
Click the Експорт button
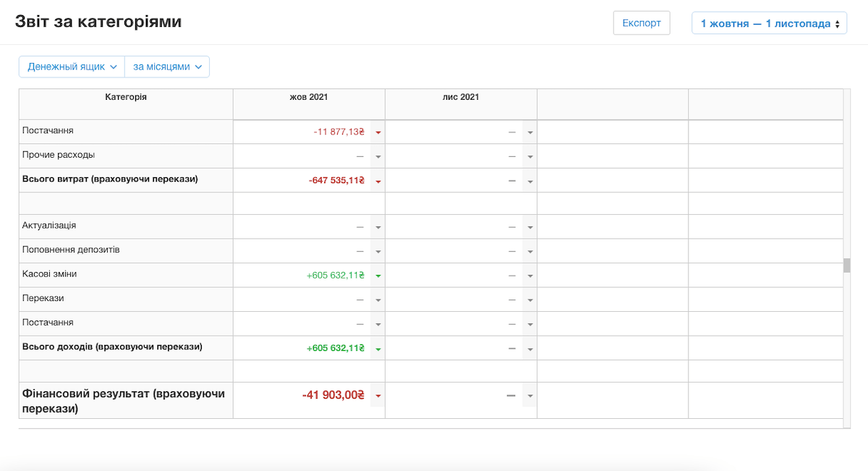tap(642, 23)
